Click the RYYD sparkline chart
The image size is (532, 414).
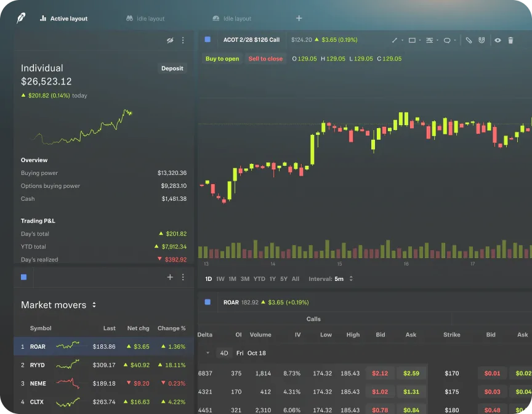coord(68,365)
